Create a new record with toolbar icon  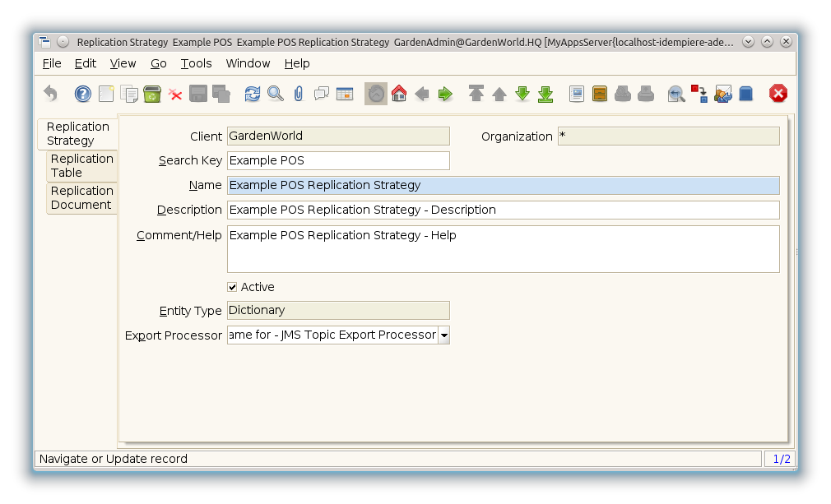(106, 94)
